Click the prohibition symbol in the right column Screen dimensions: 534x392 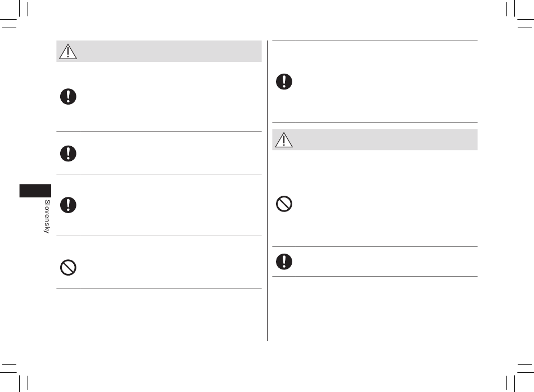pyautogui.click(x=284, y=204)
